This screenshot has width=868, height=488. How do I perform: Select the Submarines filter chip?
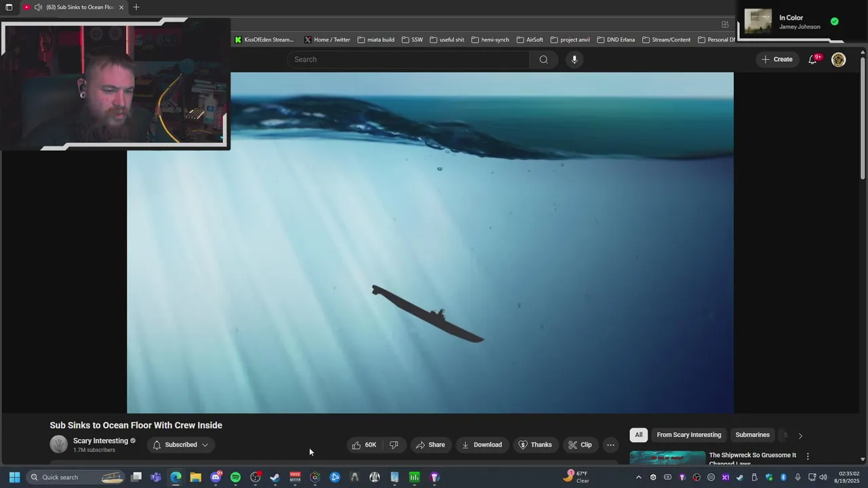(753, 435)
